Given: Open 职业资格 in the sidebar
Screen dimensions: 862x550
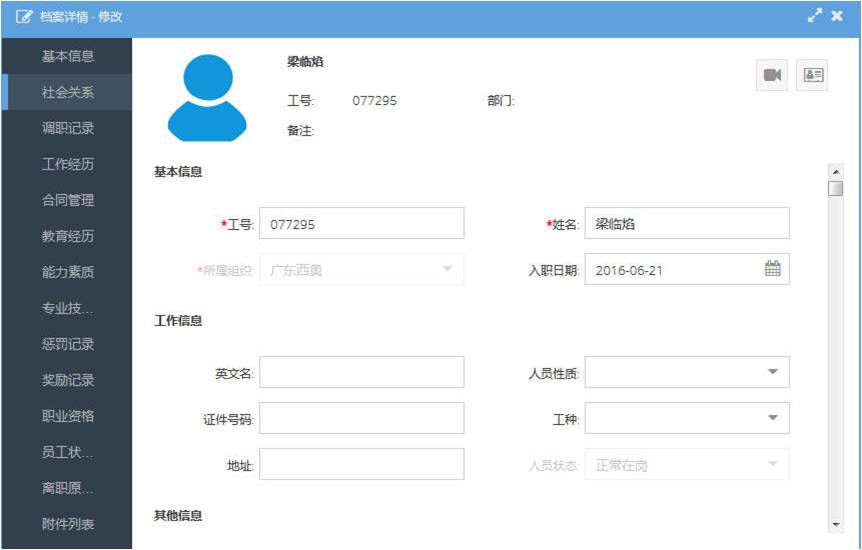Looking at the screenshot, I should pyautogui.click(x=67, y=416).
